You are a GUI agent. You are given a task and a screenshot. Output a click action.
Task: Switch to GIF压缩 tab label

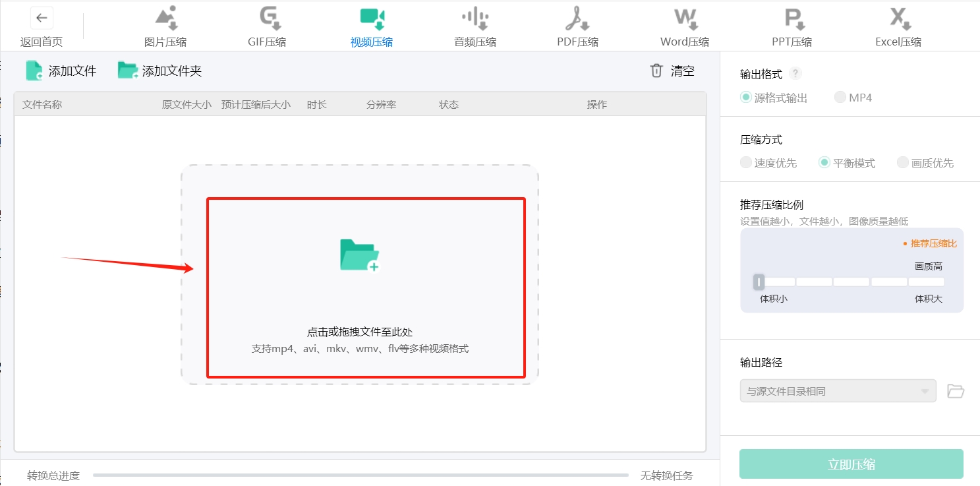(x=267, y=42)
